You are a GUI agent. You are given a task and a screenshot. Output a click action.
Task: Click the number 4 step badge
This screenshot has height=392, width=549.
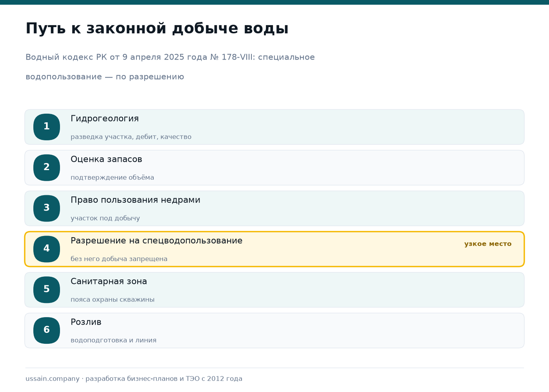pyautogui.click(x=47, y=249)
